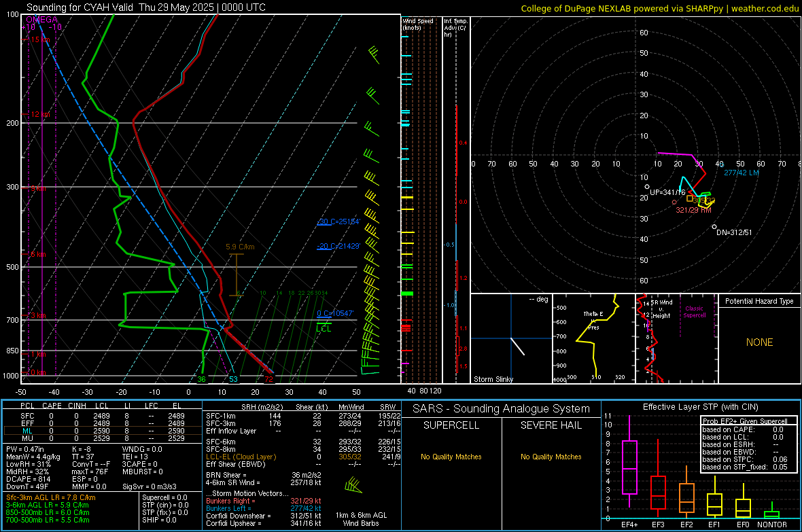Click the surface dewpoint value 36

(x=202, y=379)
